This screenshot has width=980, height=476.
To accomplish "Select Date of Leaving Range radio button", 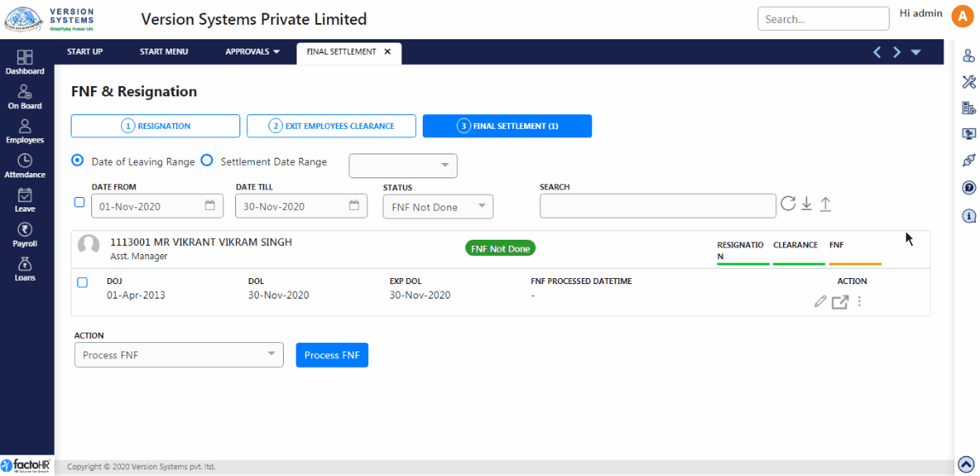I will pos(78,161).
